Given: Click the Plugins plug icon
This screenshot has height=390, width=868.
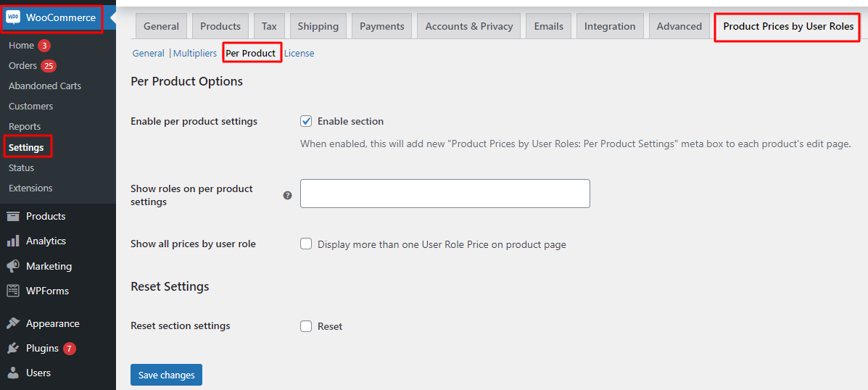Looking at the screenshot, I should (13, 349).
